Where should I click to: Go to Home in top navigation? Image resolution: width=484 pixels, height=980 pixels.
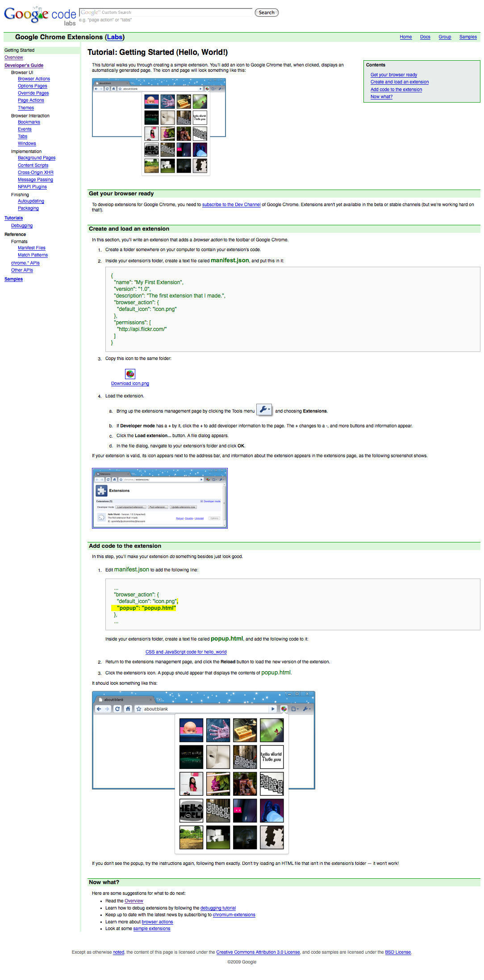406,37
